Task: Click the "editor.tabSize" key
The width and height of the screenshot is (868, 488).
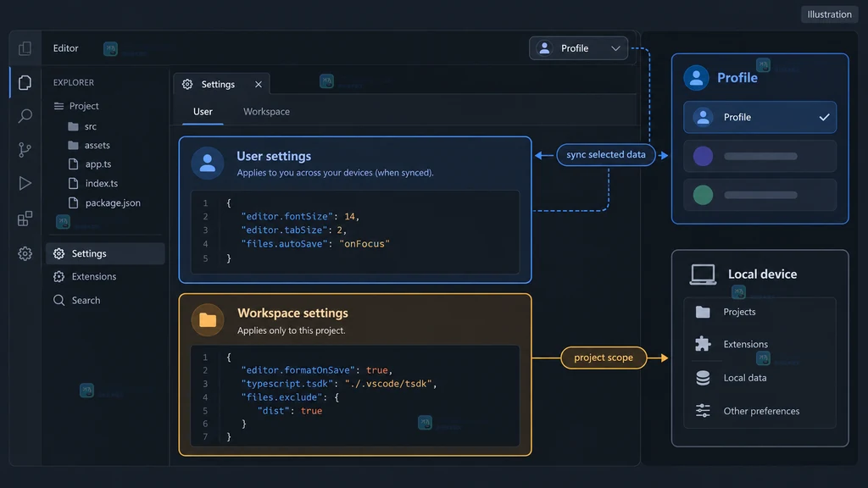Action: pos(285,230)
